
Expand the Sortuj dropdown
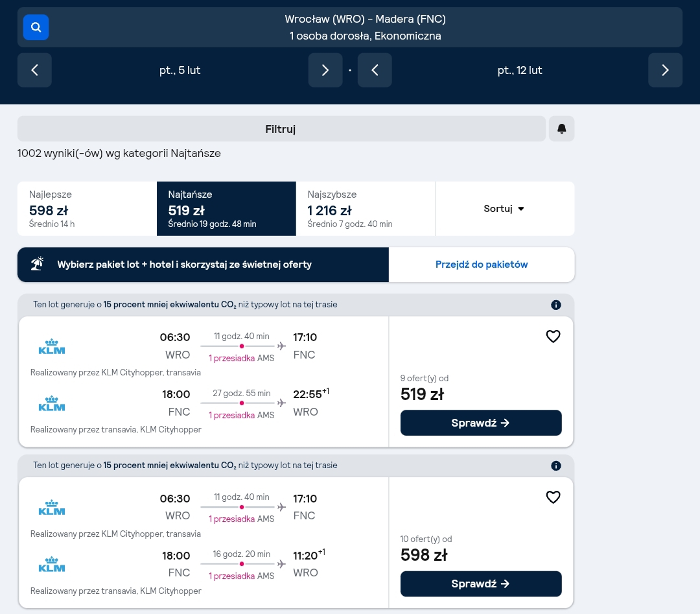click(505, 209)
